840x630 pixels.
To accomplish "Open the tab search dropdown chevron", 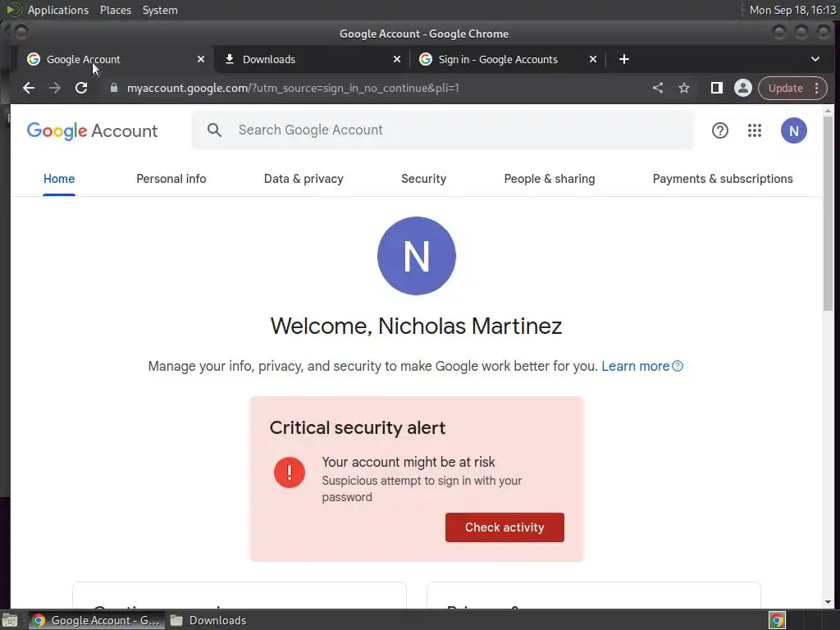I will pos(815,59).
